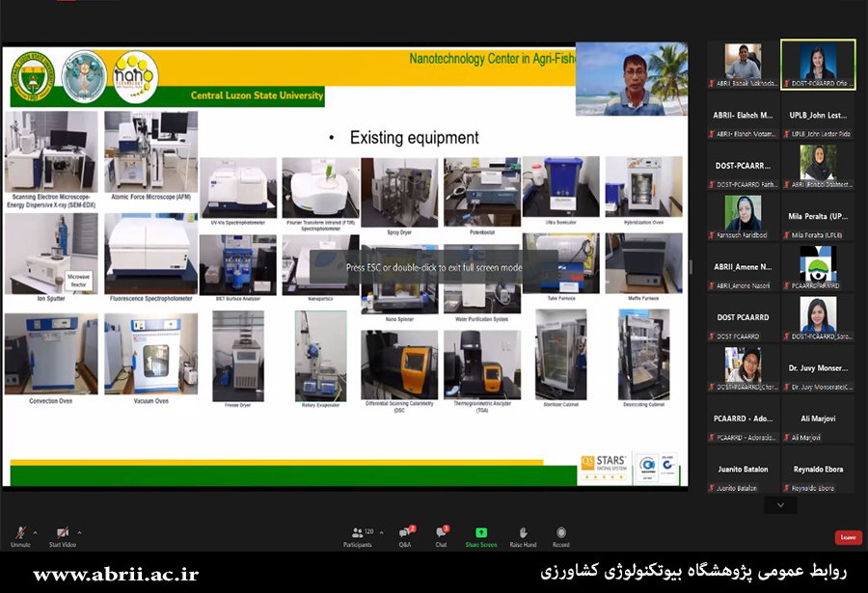Viewport: 868px width, 593px height.
Task: Leave the meeting
Action: click(x=848, y=537)
